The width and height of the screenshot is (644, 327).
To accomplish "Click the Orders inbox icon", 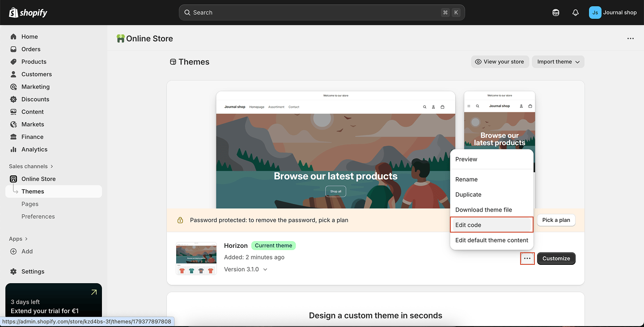I will (13, 49).
